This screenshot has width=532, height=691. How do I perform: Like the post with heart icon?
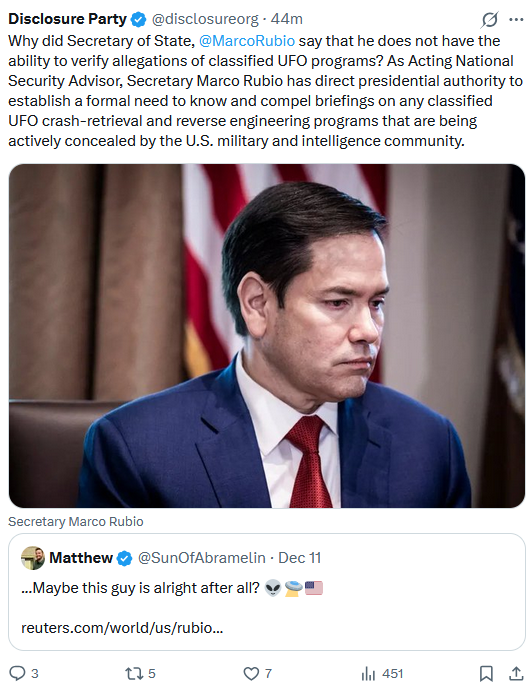251,673
